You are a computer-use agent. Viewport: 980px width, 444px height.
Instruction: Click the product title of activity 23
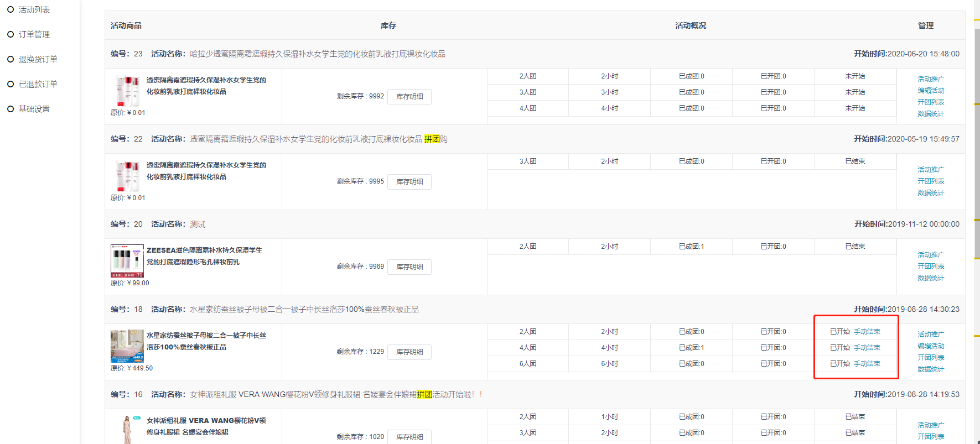[x=206, y=86]
